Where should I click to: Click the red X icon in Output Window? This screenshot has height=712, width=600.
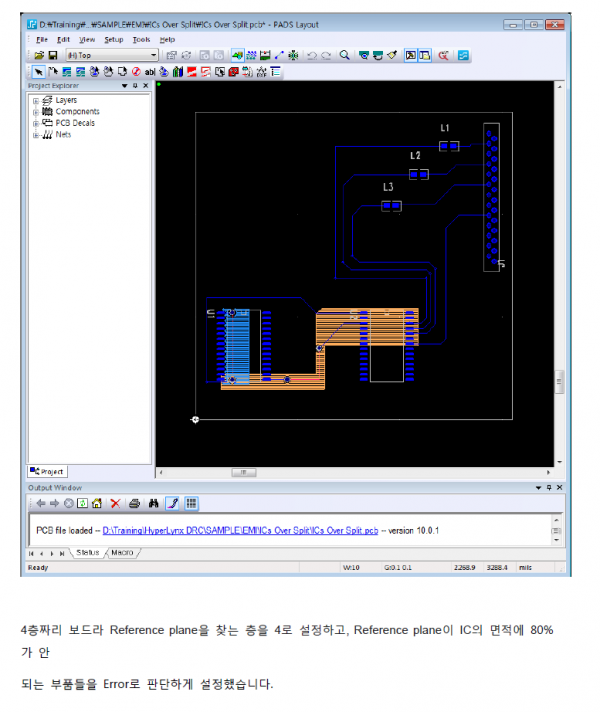[115, 503]
